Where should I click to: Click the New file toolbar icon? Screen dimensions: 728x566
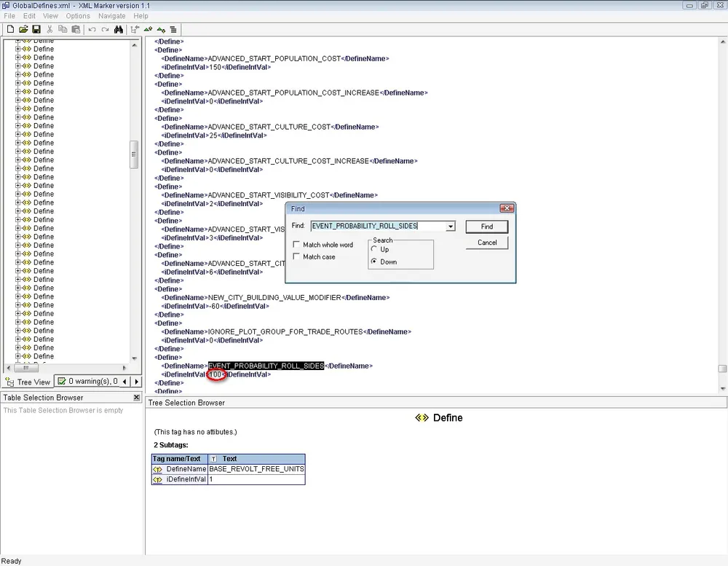pos(10,29)
